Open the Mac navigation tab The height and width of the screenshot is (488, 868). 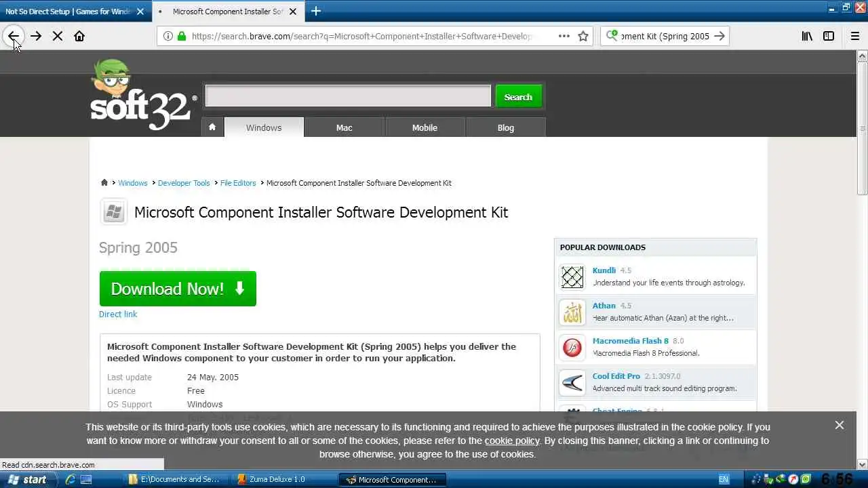[x=344, y=127]
